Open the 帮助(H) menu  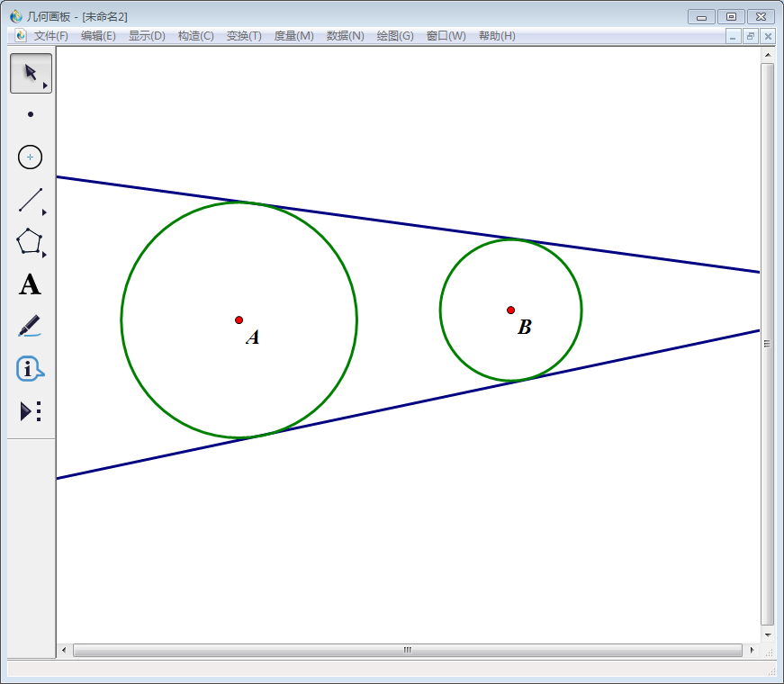coord(497,36)
